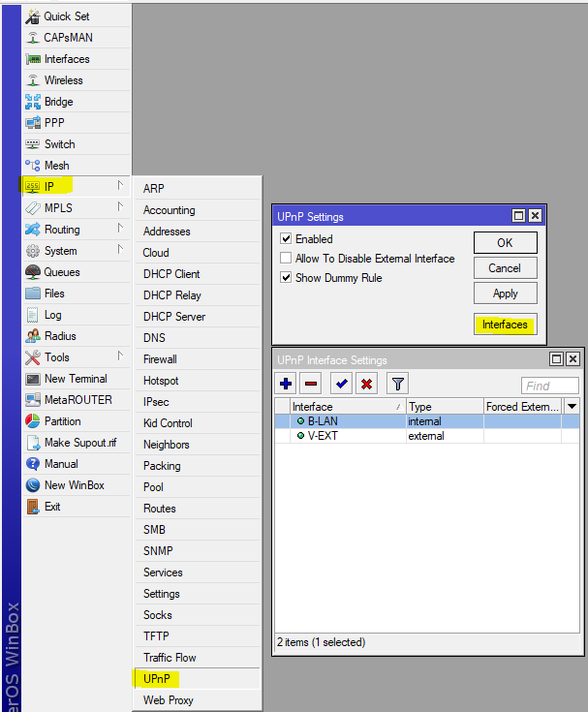Viewport: 588px width, 712px height.
Task: Toggle the Enabled checkbox in UPnP Settings
Action: tap(286, 239)
